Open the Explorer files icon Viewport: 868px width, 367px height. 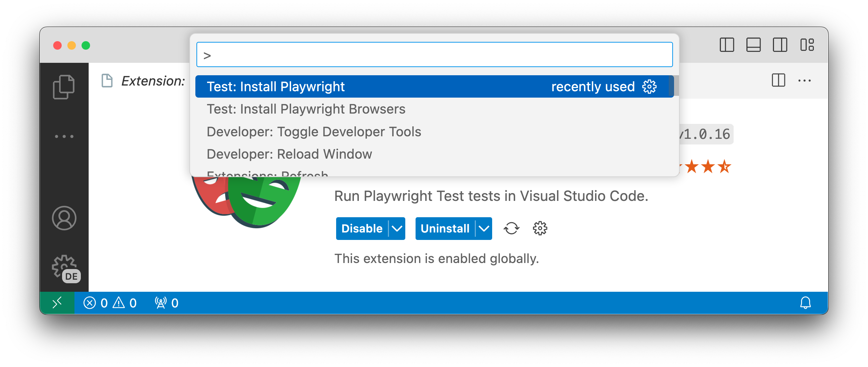point(64,87)
